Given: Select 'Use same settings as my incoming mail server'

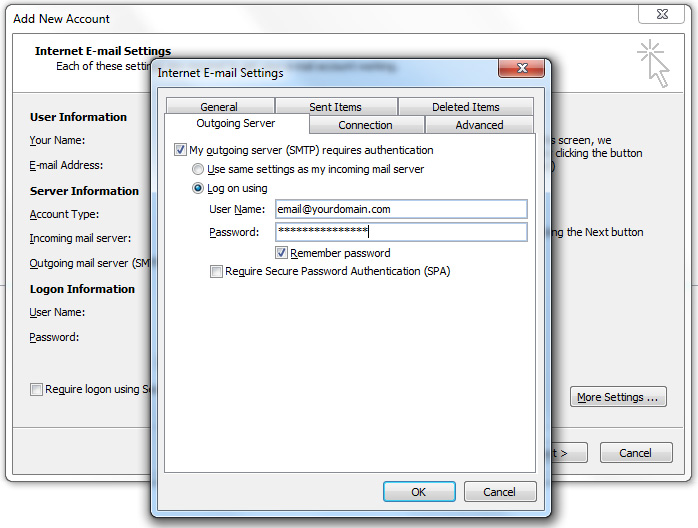Looking at the screenshot, I should coord(198,169).
